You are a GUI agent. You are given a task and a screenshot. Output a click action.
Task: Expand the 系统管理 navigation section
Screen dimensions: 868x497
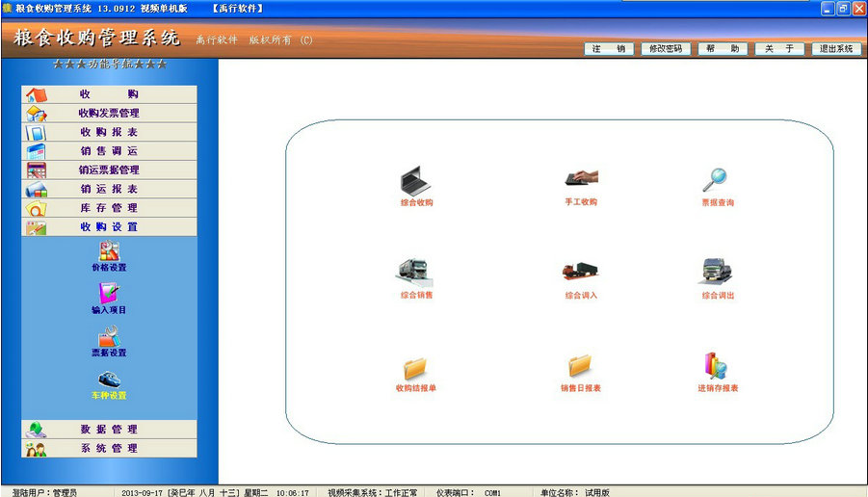point(109,448)
